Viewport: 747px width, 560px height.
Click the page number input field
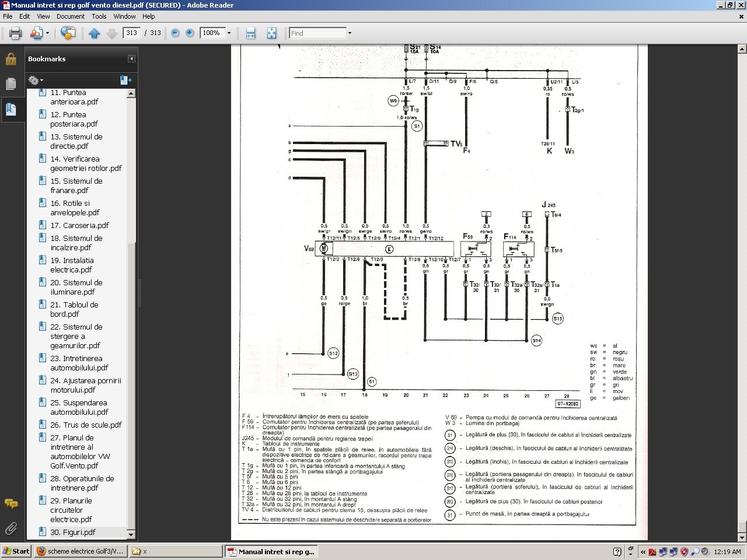[x=132, y=33]
